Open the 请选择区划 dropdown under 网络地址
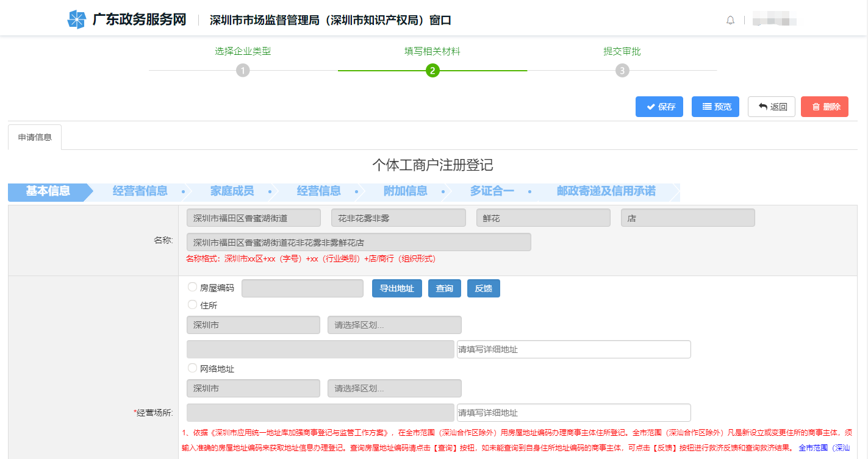This screenshot has height=459, width=868. tap(394, 388)
